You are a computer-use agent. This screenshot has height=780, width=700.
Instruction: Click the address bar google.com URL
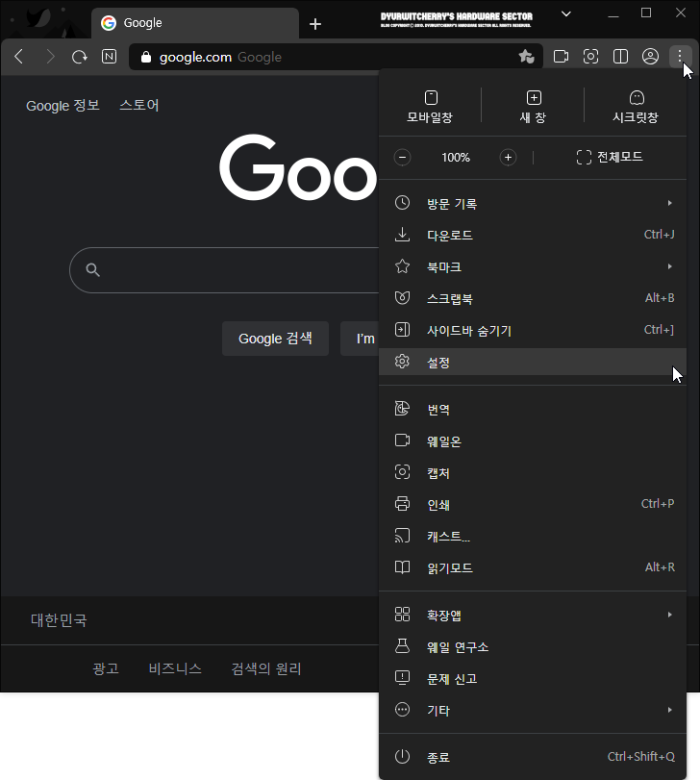[x=195, y=57]
